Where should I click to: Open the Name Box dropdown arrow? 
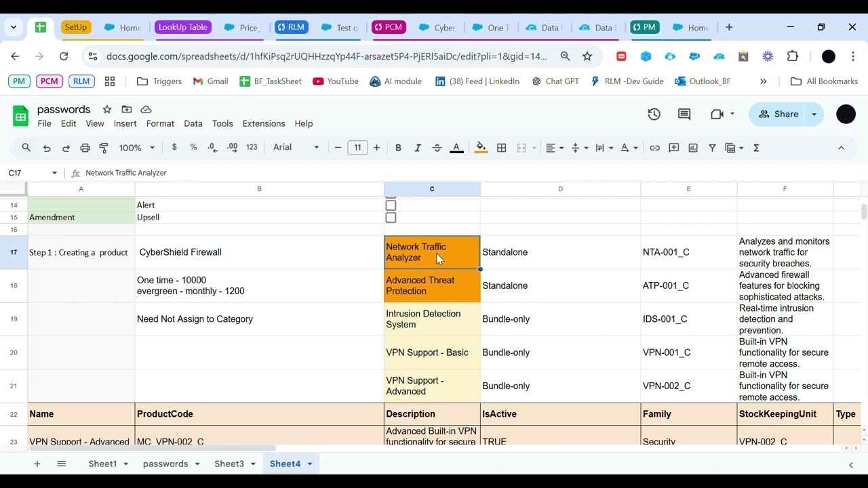coord(55,174)
